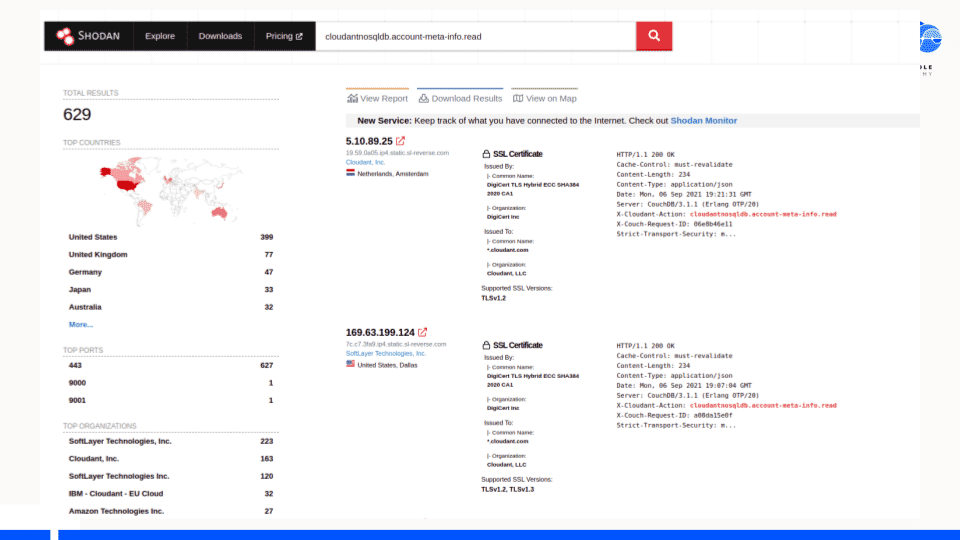Click the red search magnifier button
This screenshot has height=540, width=960.
[654, 36]
